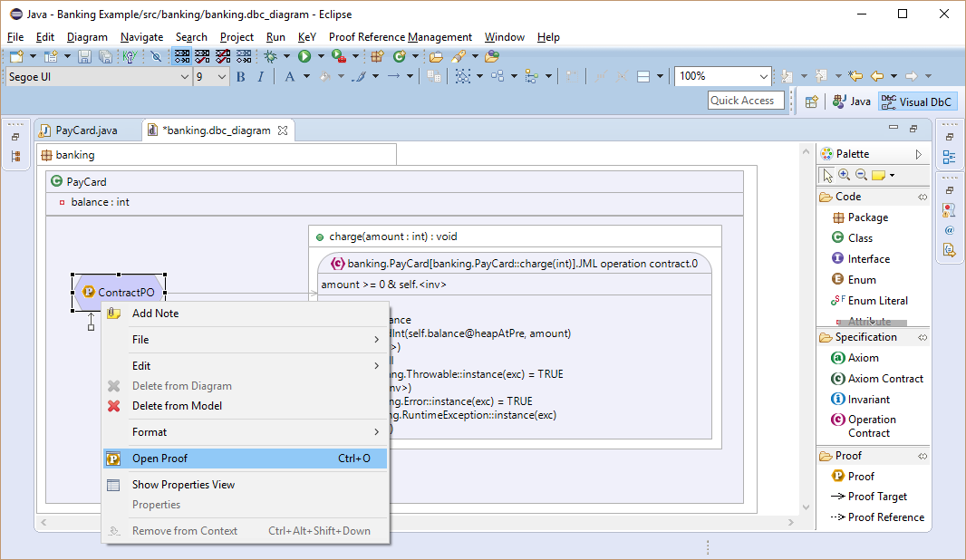The image size is (966, 560).
Task: Open the Proof Reference Management menu
Action: coord(400,37)
